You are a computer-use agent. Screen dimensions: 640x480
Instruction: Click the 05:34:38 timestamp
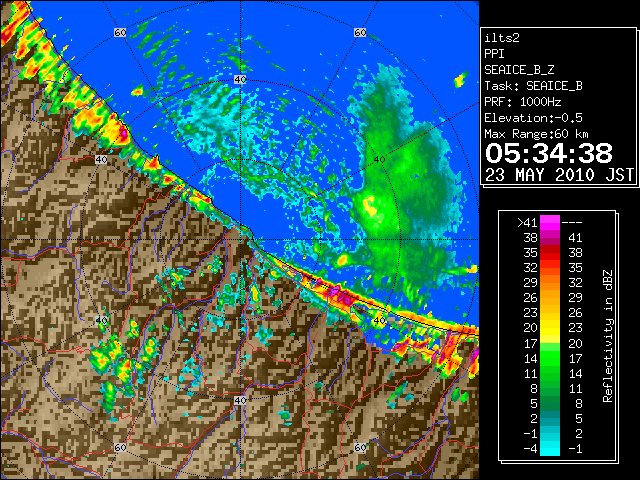point(549,153)
